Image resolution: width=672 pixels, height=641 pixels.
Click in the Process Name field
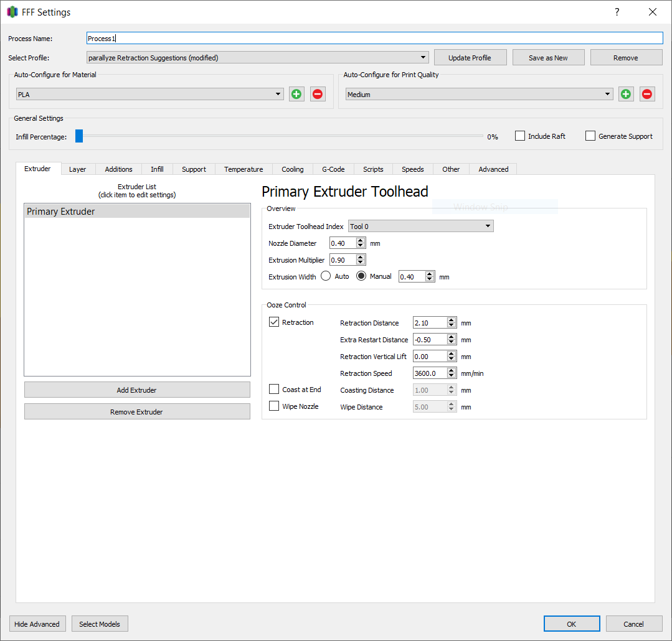pos(374,38)
